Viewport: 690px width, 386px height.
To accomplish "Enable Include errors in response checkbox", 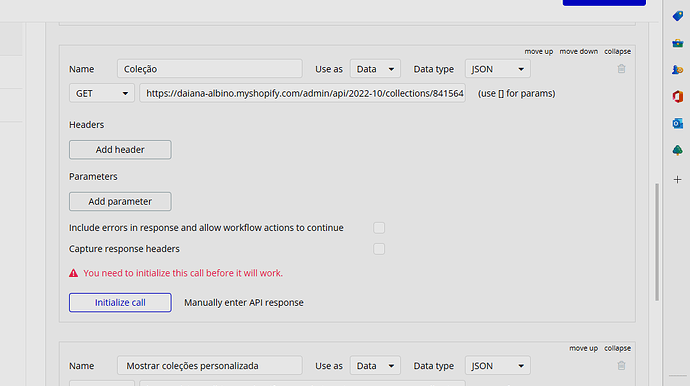I will tap(379, 228).
